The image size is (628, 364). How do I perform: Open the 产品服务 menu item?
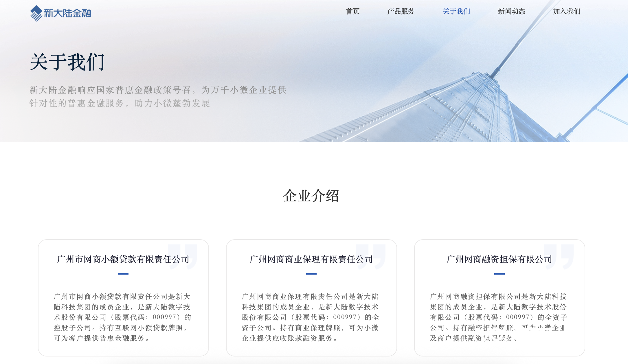(401, 11)
